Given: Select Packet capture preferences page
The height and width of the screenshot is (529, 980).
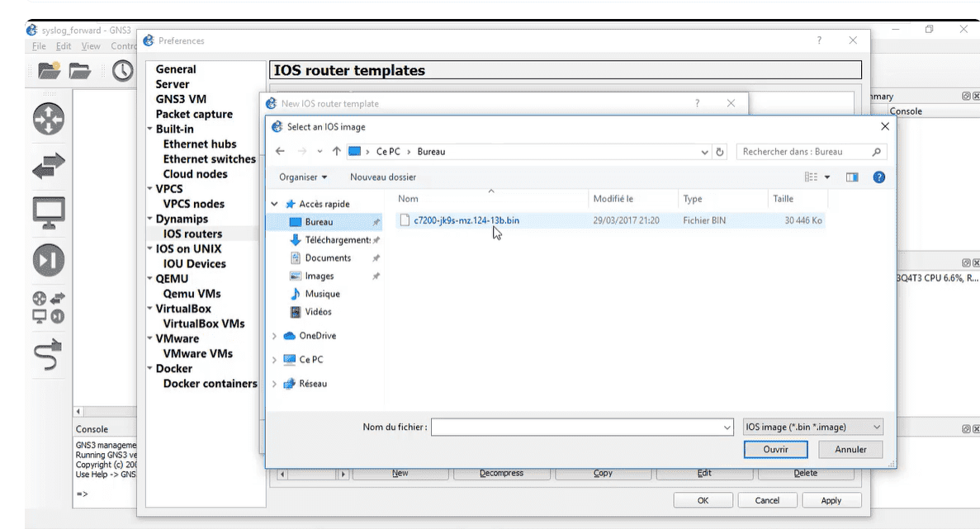Looking at the screenshot, I should [194, 114].
